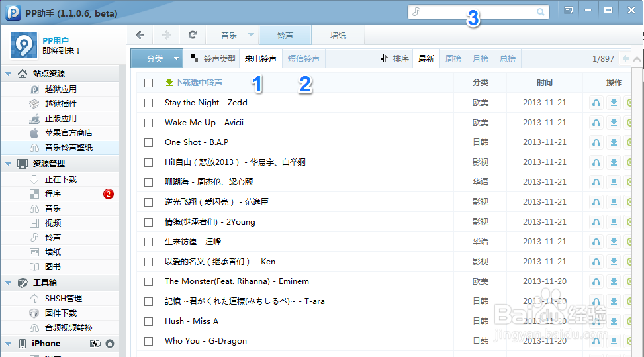The width and height of the screenshot is (644, 357).
Task: Sort by 月榜 monthly chart
Action: (480, 58)
